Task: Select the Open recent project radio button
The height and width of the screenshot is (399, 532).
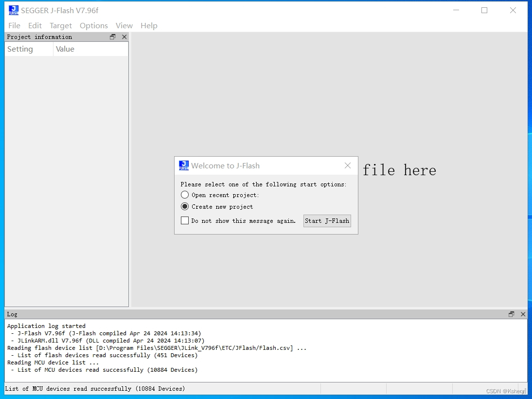Action: coord(185,195)
